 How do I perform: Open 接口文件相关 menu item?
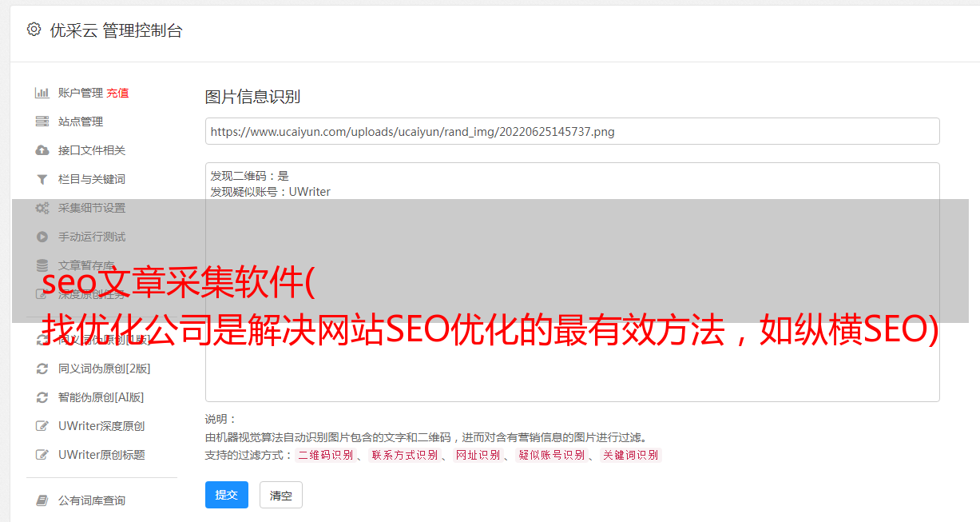[92, 150]
